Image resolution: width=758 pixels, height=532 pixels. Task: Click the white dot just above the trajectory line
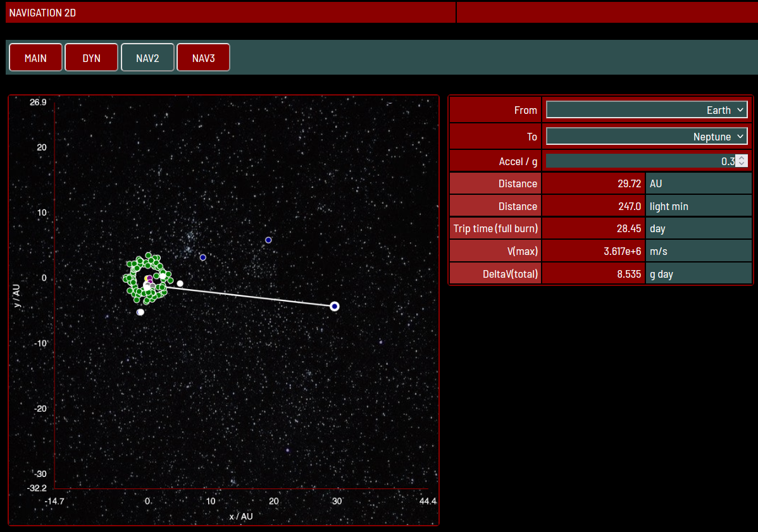tap(180, 283)
